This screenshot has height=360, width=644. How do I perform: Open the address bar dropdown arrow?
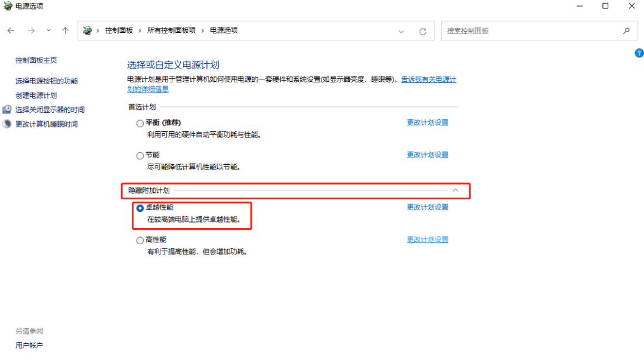401,30
